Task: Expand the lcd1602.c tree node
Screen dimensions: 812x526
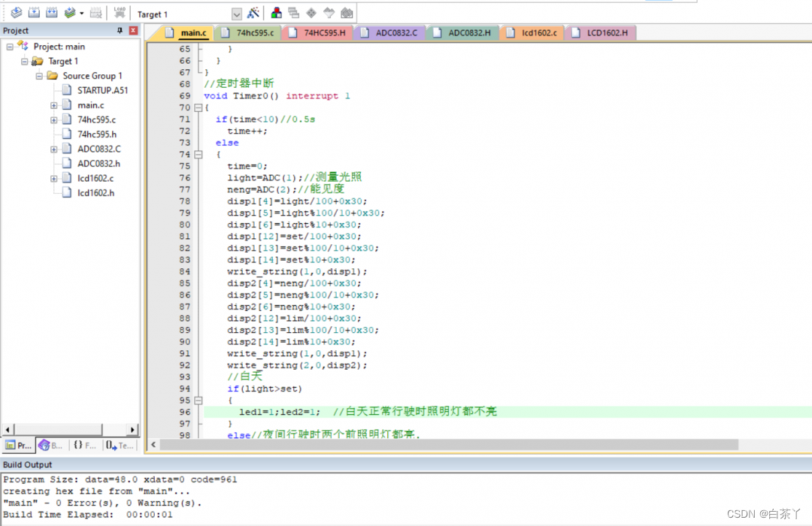Action: (x=54, y=179)
